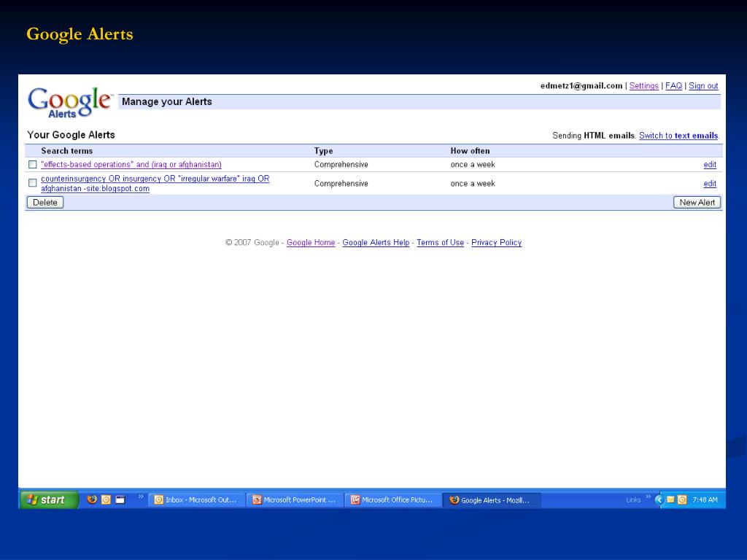Switch to Microsoft PowerPoint taskbar window

(x=295, y=500)
